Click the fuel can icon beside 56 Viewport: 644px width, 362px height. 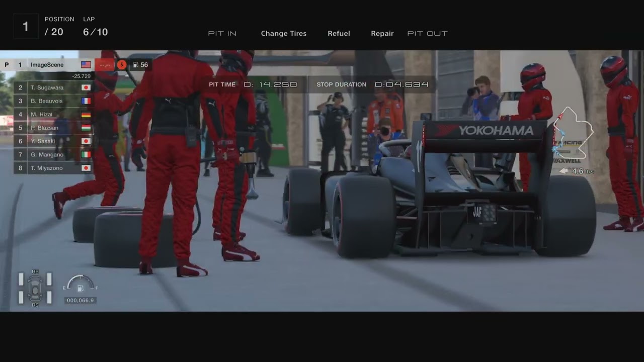136,65
